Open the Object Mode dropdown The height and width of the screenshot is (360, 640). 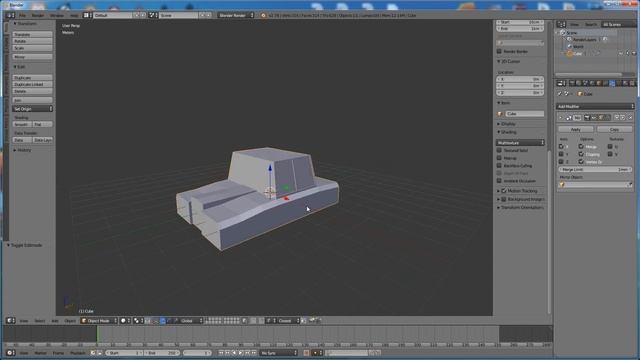tap(99, 321)
